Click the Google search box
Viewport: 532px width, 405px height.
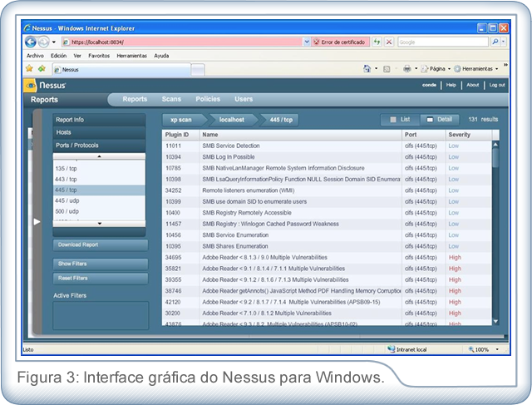coord(442,42)
